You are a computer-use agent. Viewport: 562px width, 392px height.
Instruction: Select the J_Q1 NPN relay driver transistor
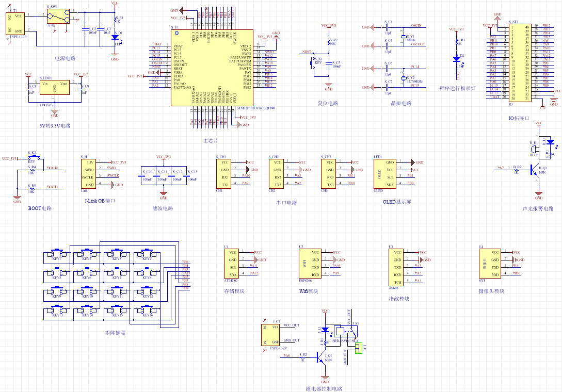[322, 357]
